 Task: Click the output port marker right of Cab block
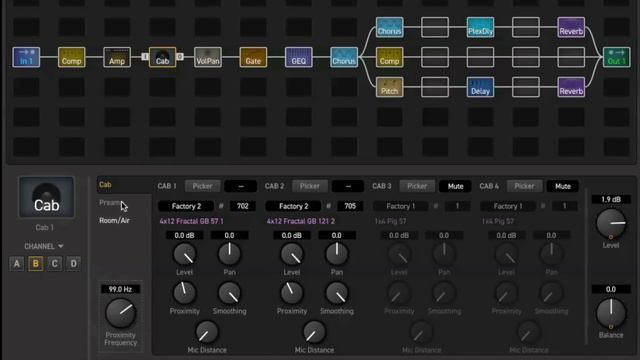(x=180, y=56)
